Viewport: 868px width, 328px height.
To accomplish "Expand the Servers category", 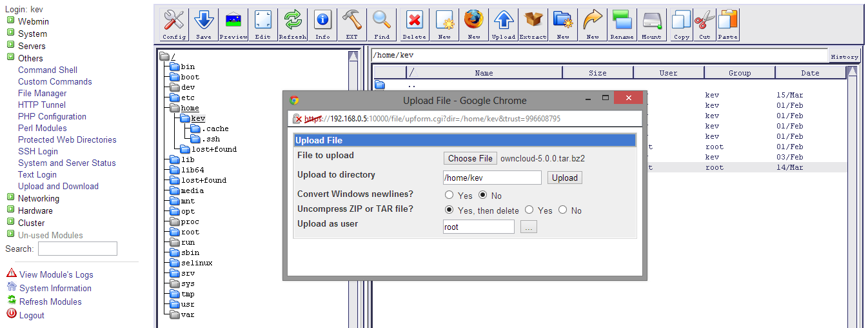I will tap(10, 46).
